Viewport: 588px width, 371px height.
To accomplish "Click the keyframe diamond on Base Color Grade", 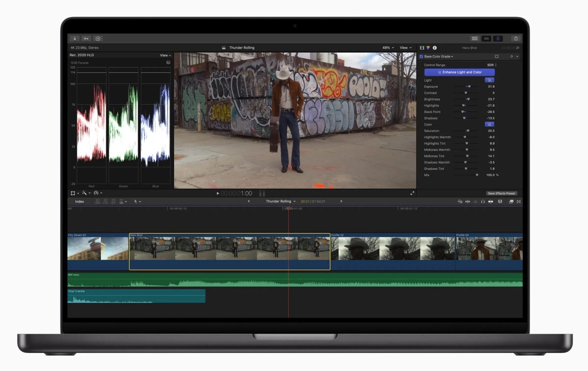I will click(512, 56).
